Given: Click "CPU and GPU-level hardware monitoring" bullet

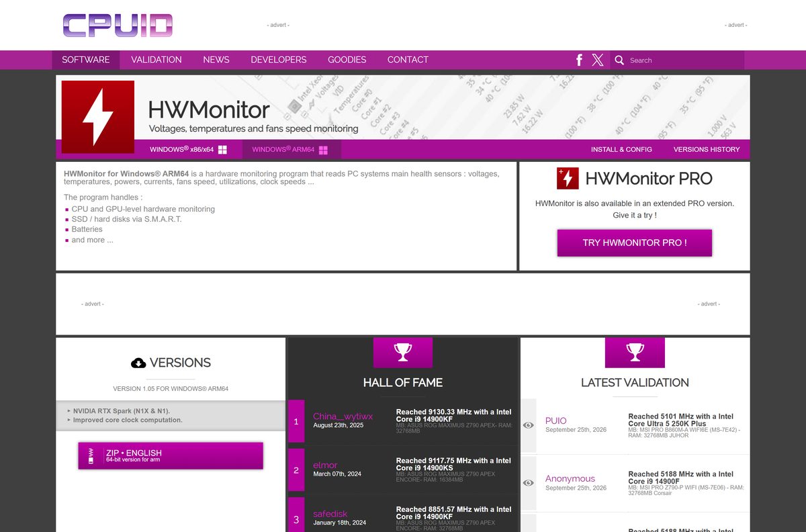Looking at the screenshot, I should pyautogui.click(x=143, y=209).
